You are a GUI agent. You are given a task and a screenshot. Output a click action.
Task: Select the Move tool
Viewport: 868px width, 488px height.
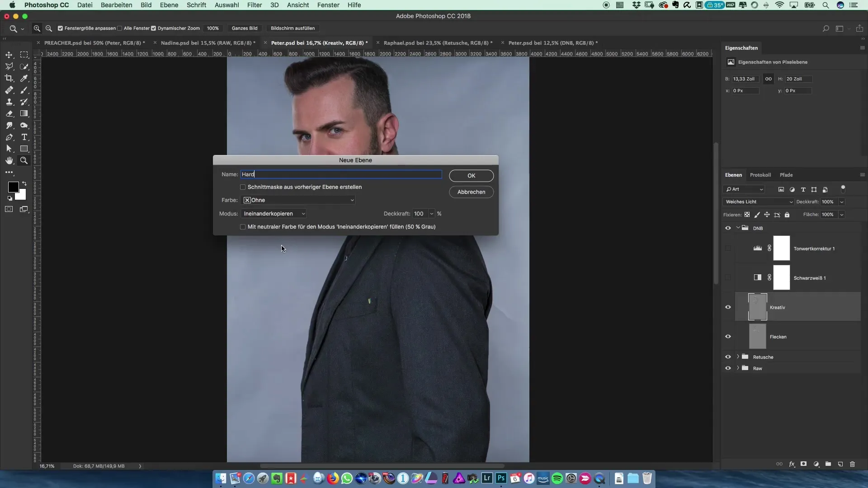[x=9, y=55]
